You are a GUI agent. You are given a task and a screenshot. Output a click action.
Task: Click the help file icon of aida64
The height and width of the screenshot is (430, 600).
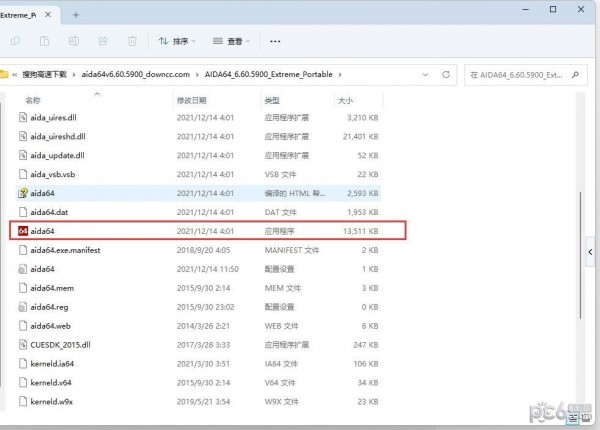23,193
